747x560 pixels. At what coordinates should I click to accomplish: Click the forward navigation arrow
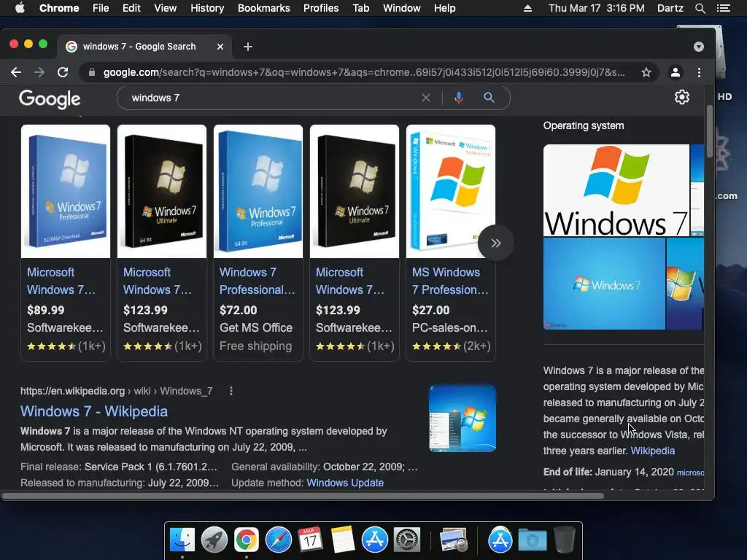pyautogui.click(x=39, y=72)
